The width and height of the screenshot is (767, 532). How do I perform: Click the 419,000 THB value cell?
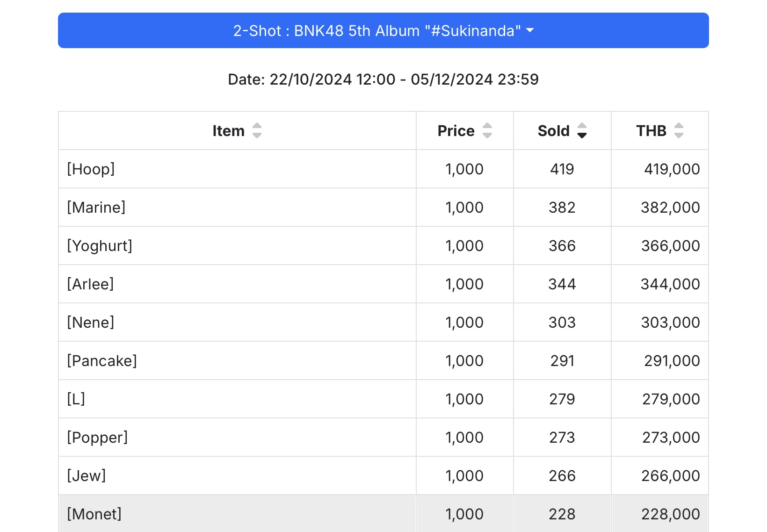pos(660,169)
